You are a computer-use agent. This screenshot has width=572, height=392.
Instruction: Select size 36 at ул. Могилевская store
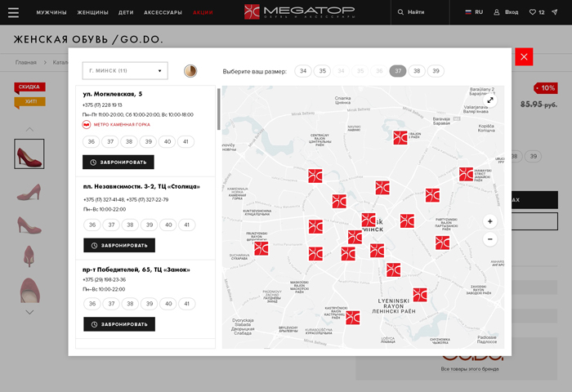(x=92, y=141)
